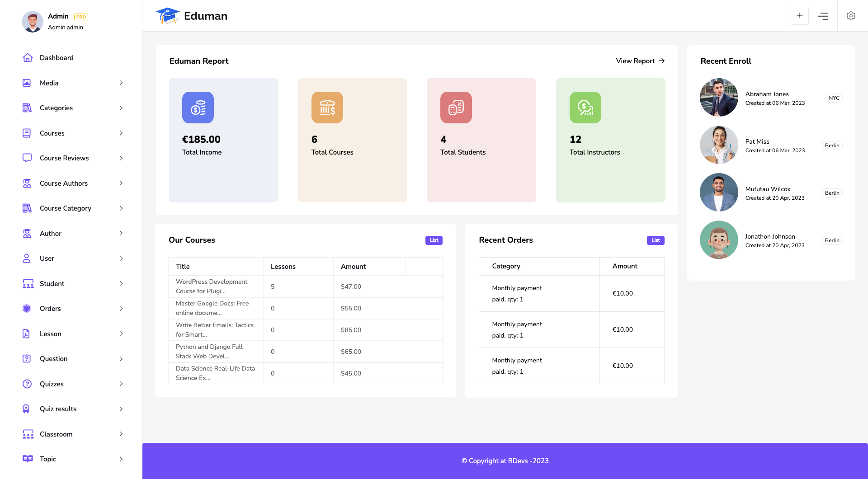The width and height of the screenshot is (868, 479).
Task: Click the Total Students calculator icon
Action: pyautogui.click(x=456, y=108)
